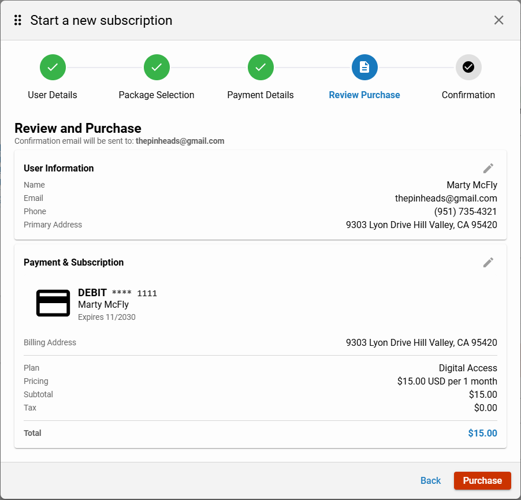Select the Confirmation step label
This screenshot has width=521, height=500.
[x=468, y=95]
